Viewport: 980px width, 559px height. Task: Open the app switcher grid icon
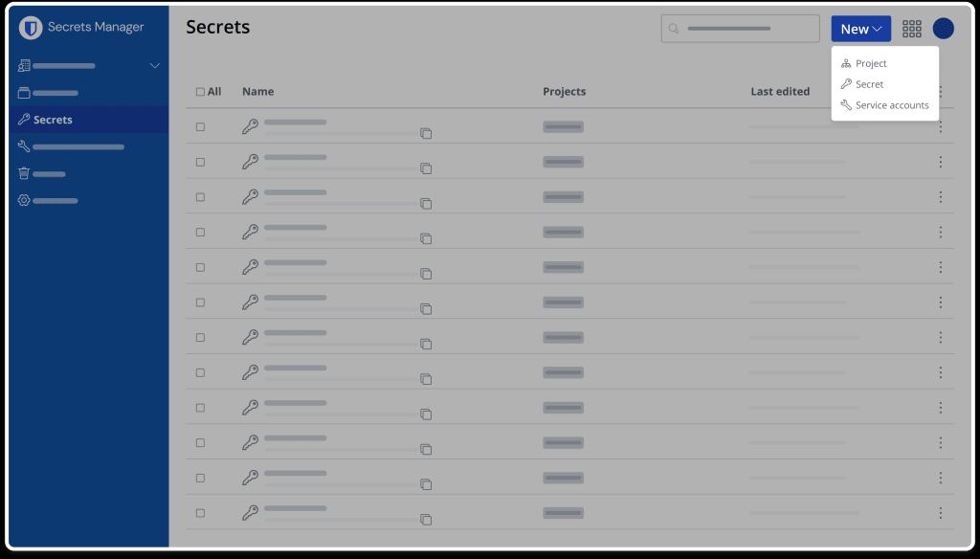pyautogui.click(x=912, y=29)
